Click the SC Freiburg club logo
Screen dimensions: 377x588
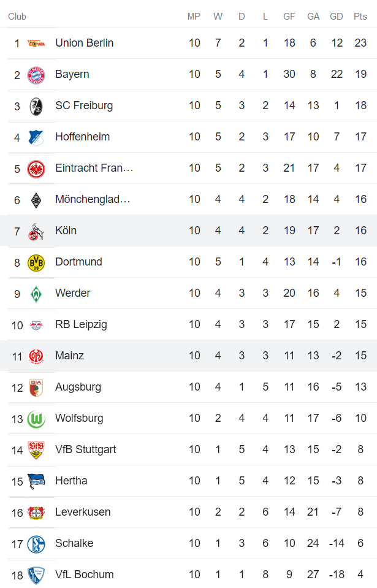click(36, 105)
